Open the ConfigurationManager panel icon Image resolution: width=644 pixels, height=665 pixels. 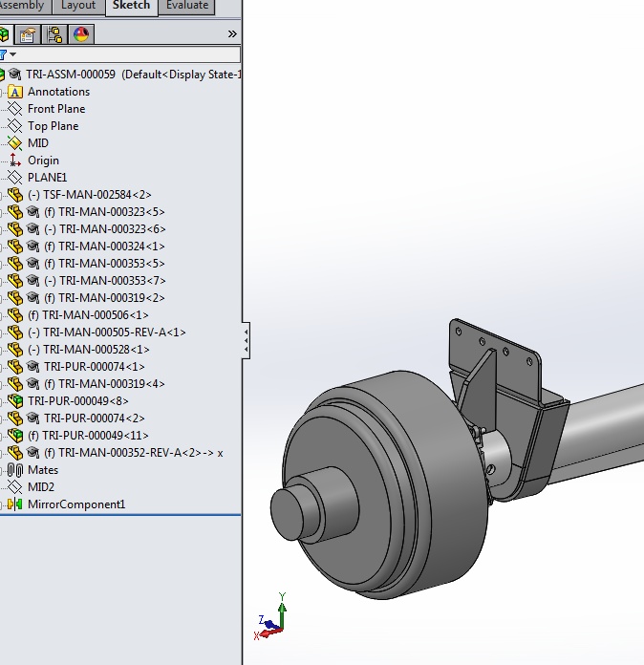pos(54,34)
